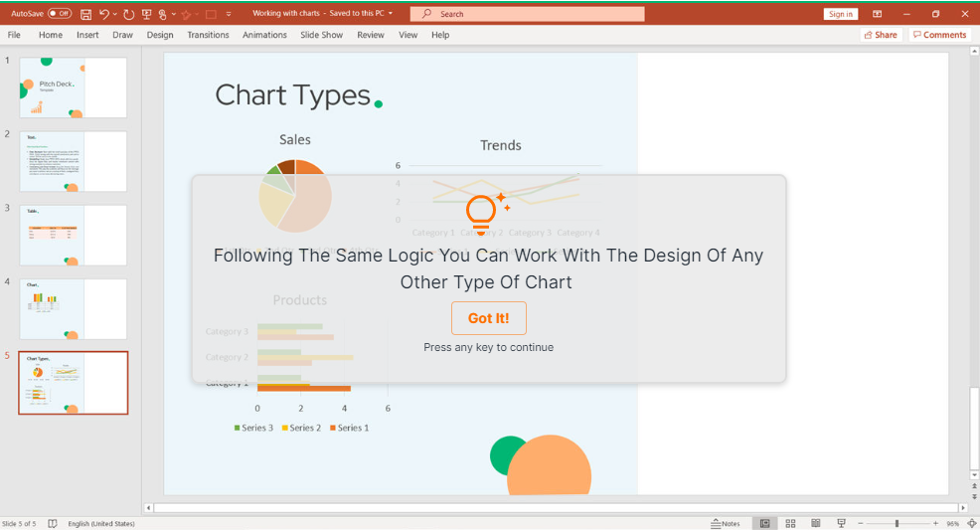Expand the Undo history dropdown arrow
The width and height of the screenshot is (980, 530).
[x=115, y=14]
